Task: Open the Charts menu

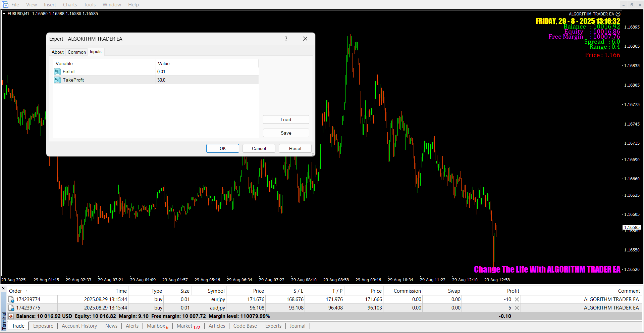Action: tap(70, 5)
